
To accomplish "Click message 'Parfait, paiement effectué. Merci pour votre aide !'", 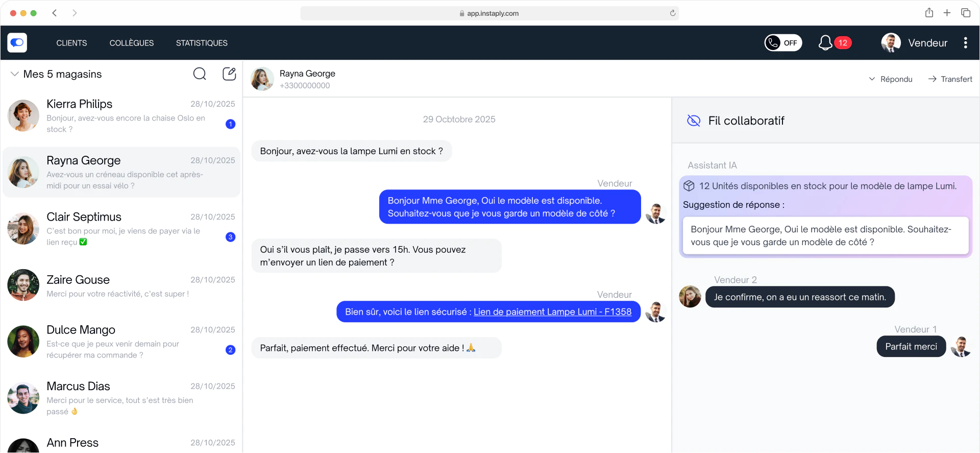I will pyautogui.click(x=376, y=348).
